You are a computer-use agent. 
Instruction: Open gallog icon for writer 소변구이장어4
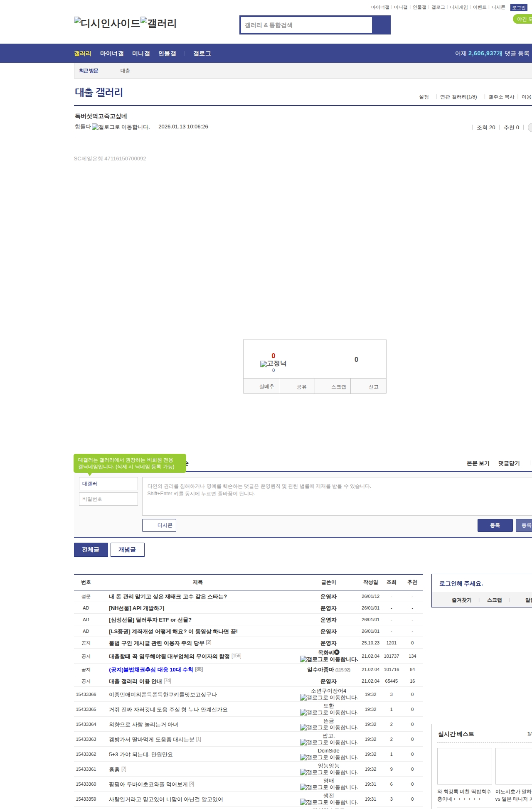point(329,698)
